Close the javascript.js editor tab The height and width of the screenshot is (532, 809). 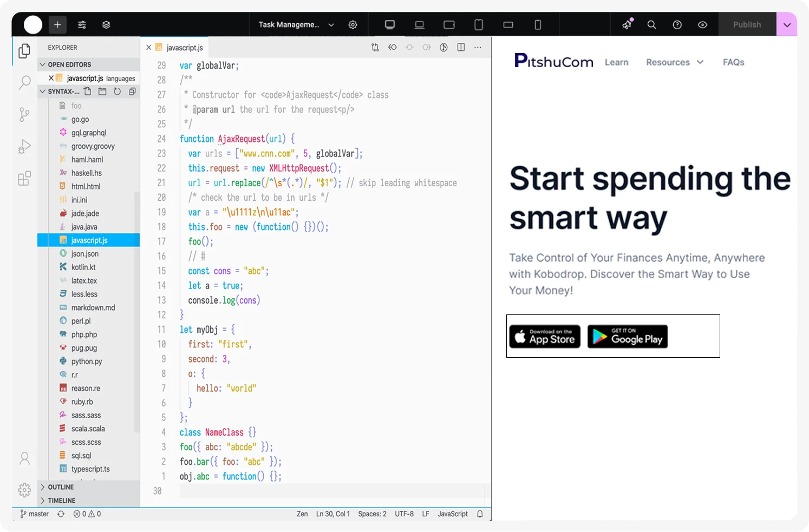[149, 48]
